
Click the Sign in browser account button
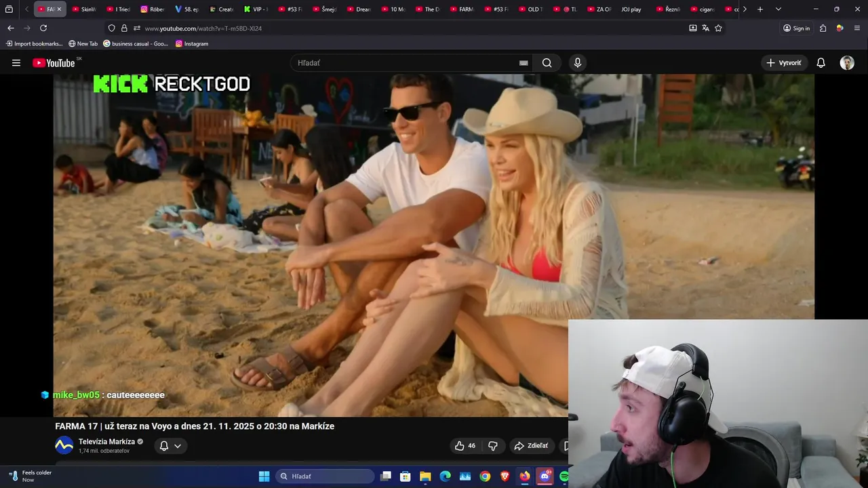tap(797, 28)
